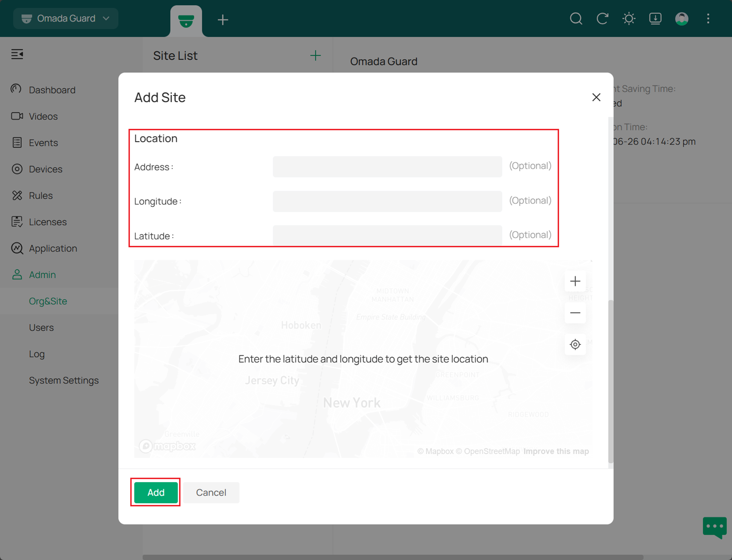732x560 pixels.
Task: Toggle the light theme sun icon
Action: (629, 19)
